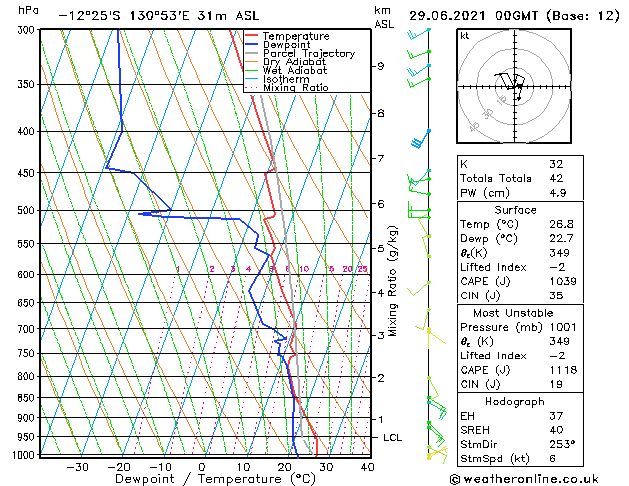Click the Dewpoint / Temperature (°C) axis title

[215, 479]
